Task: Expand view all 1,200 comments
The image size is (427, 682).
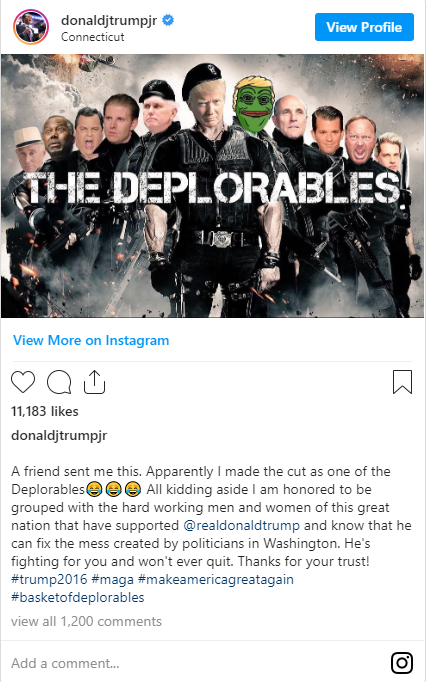Action: 86,621
